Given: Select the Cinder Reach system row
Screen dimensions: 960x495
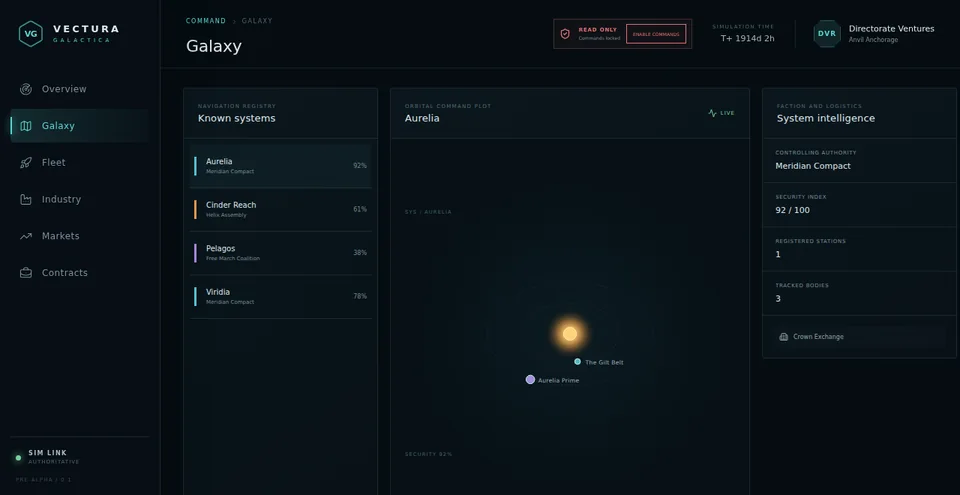Looking at the screenshot, I should coord(280,210).
